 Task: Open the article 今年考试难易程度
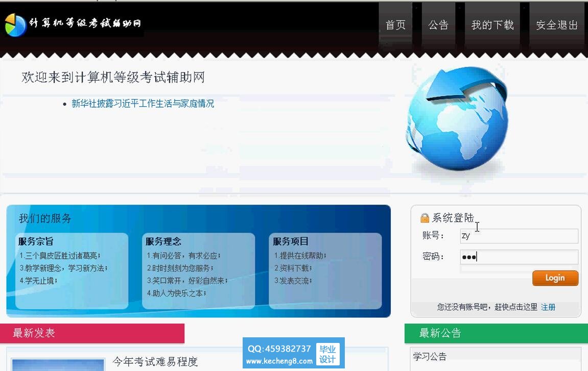[155, 362]
